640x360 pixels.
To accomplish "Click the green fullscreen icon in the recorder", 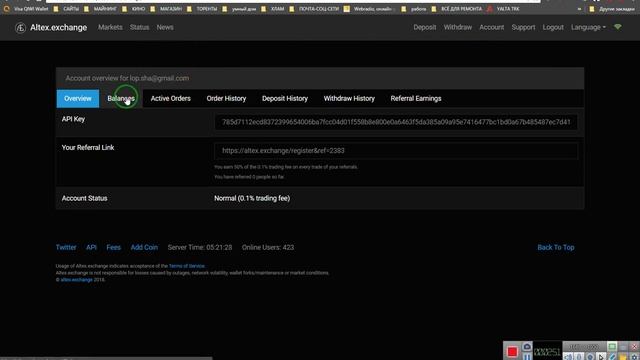I will tap(612, 347).
